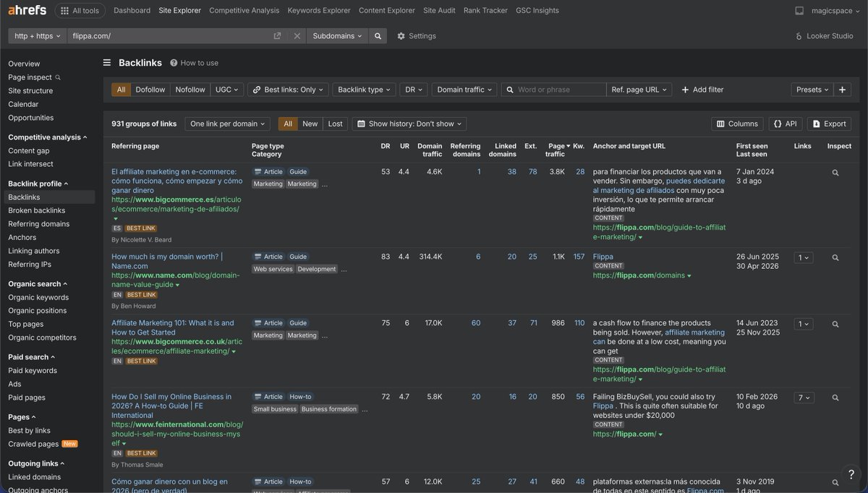Screen dimensions: 868x493
Task: Open the Content Explorer tab
Action: click(x=387, y=11)
